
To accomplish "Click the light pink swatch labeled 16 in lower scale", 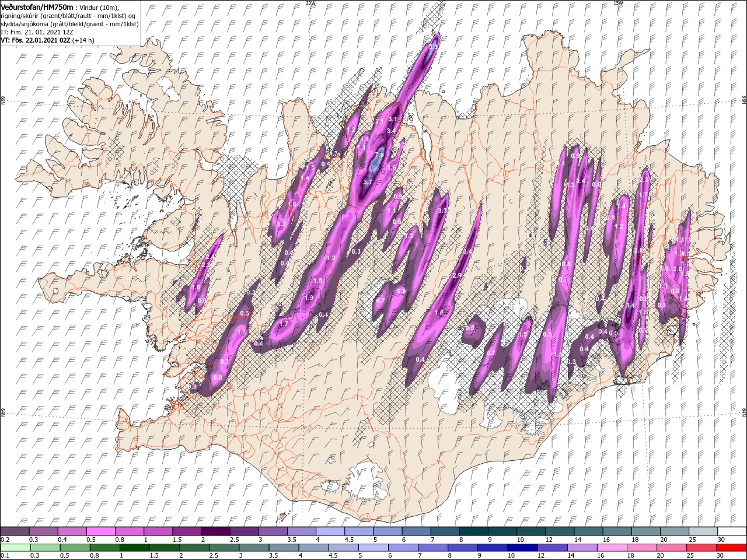I will (x=612, y=548).
